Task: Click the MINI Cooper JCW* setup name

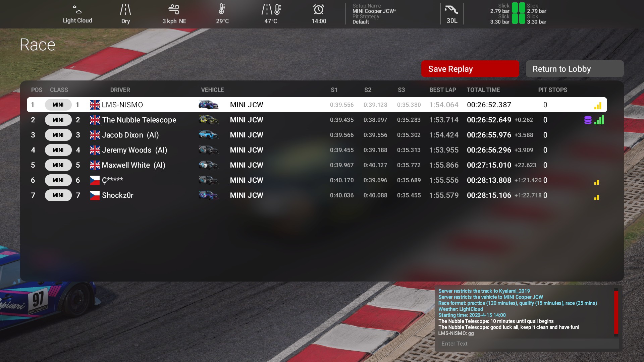Action: coord(374,11)
